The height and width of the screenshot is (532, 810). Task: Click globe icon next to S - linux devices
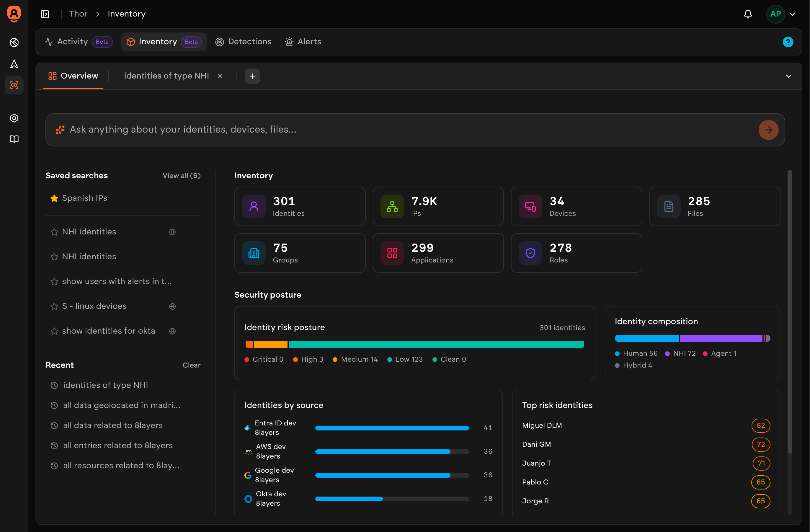point(172,306)
